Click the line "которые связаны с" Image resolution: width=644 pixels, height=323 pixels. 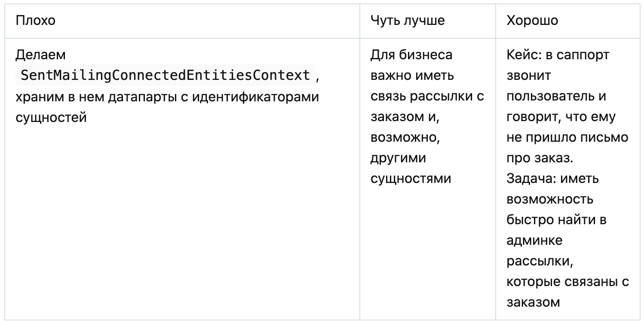567,282
